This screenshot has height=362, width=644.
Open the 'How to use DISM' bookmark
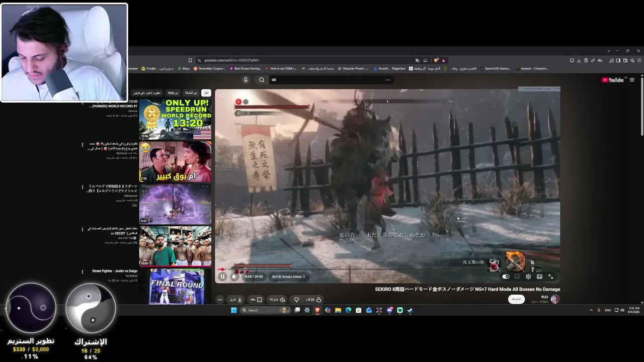coord(281,68)
